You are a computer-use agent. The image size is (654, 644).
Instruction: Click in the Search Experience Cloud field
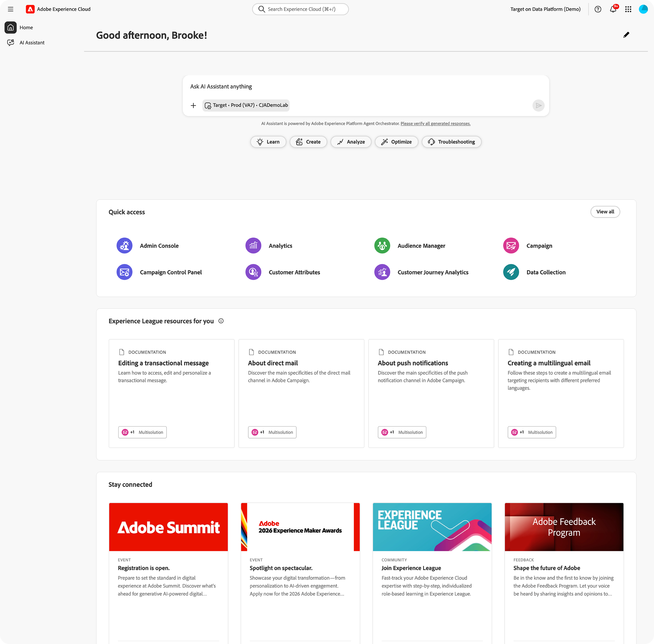pyautogui.click(x=300, y=9)
